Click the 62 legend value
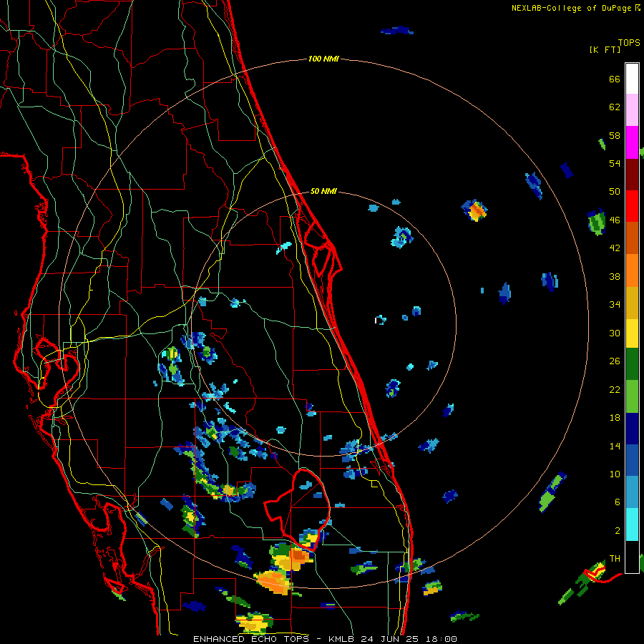The width and height of the screenshot is (644, 644). (x=615, y=107)
